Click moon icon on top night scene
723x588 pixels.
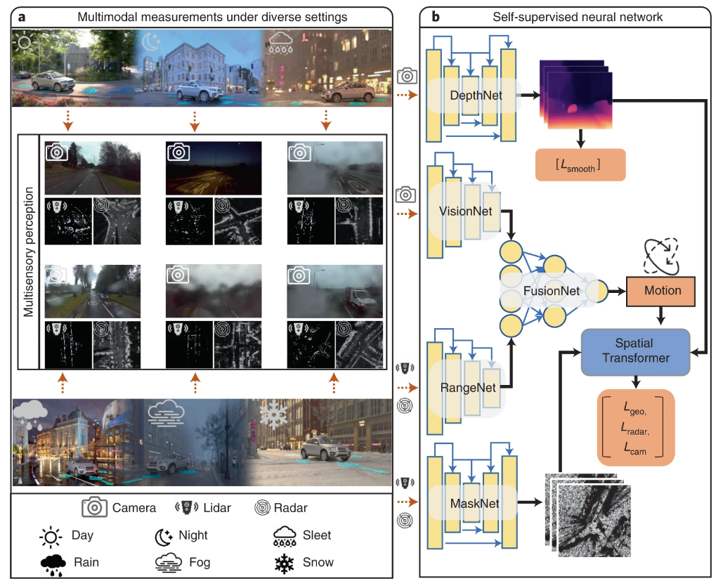click(x=151, y=42)
